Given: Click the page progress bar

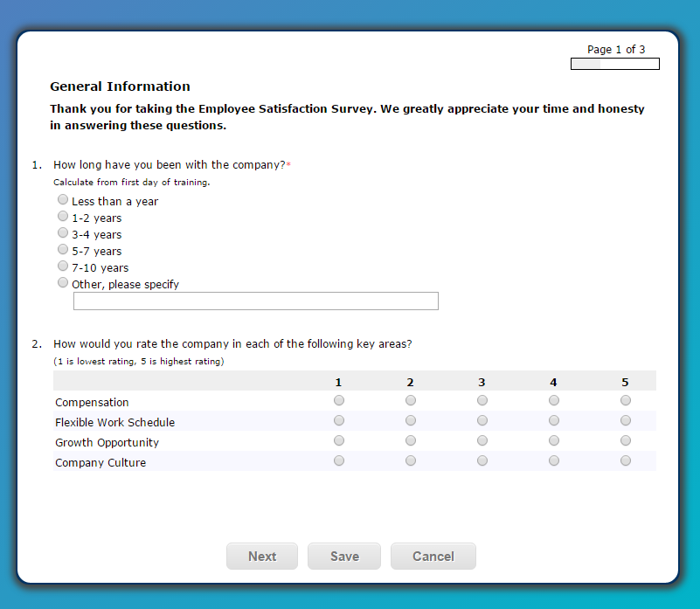Looking at the screenshot, I should tap(614, 63).
